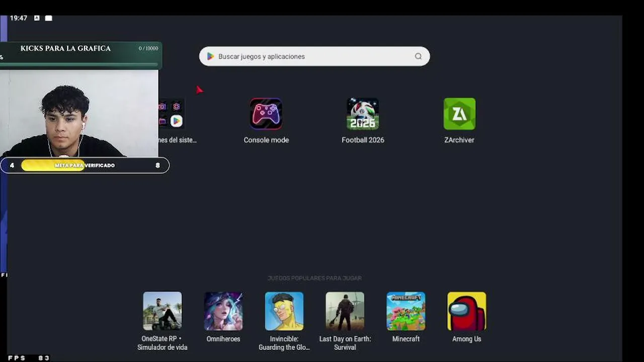Launch the Invincible: Guarding the Globe icon
This screenshot has width=644, height=362.
click(x=284, y=311)
